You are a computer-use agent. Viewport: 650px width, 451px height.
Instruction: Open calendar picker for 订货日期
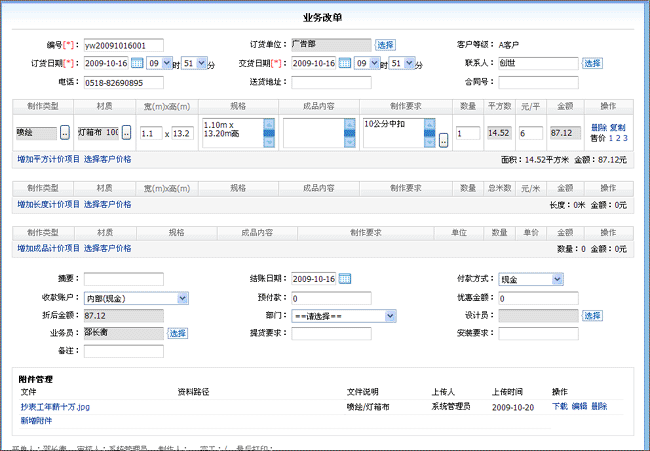click(137, 63)
